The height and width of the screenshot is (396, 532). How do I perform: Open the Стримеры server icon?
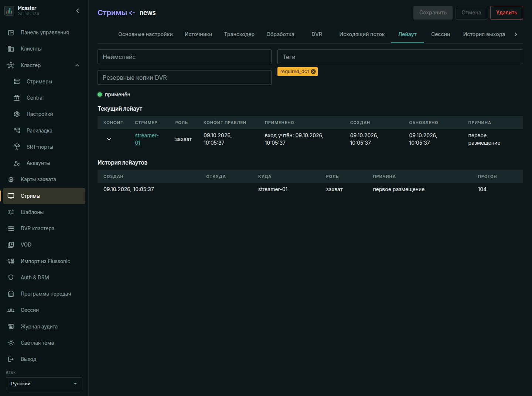tap(17, 82)
